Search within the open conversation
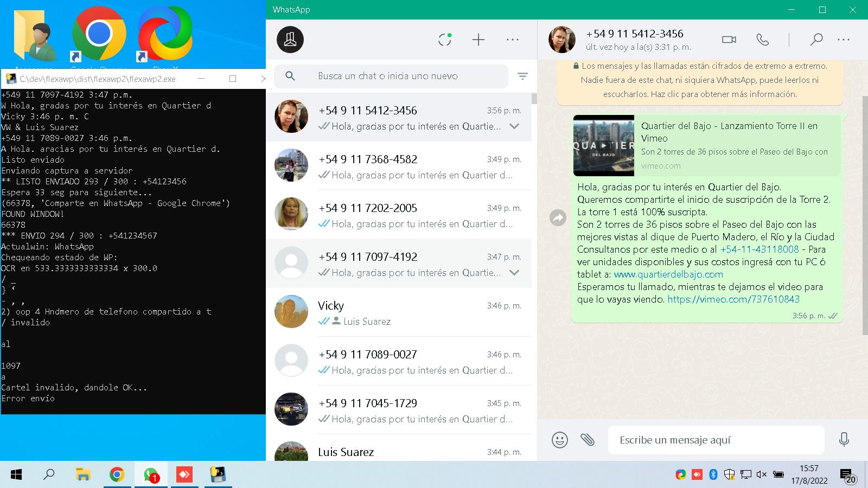Viewport: 868px width, 488px height. (x=816, y=40)
